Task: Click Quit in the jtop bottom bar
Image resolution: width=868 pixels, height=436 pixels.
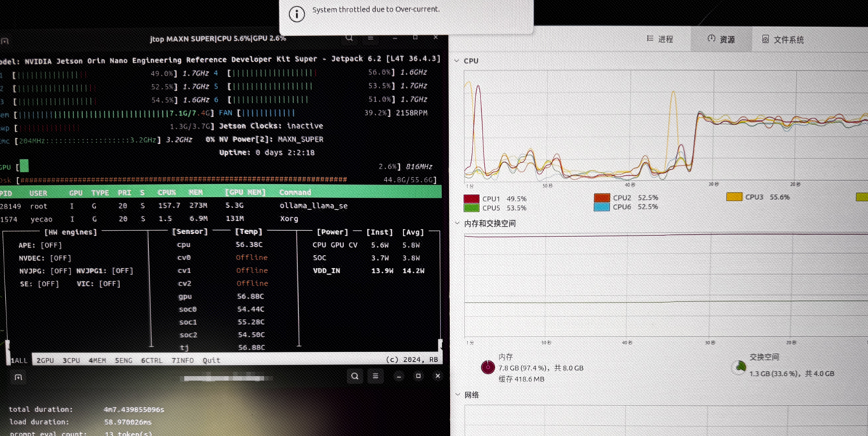Action: click(x=212, y=360)
